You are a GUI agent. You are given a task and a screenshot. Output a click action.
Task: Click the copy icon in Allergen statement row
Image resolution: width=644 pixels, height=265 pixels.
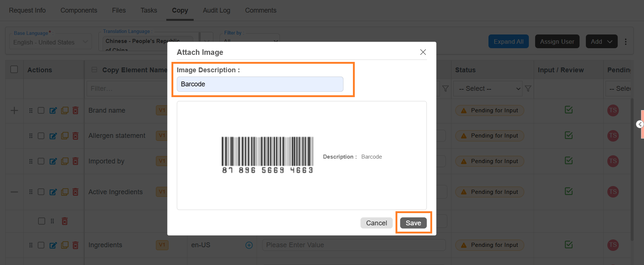pos(64,136)
